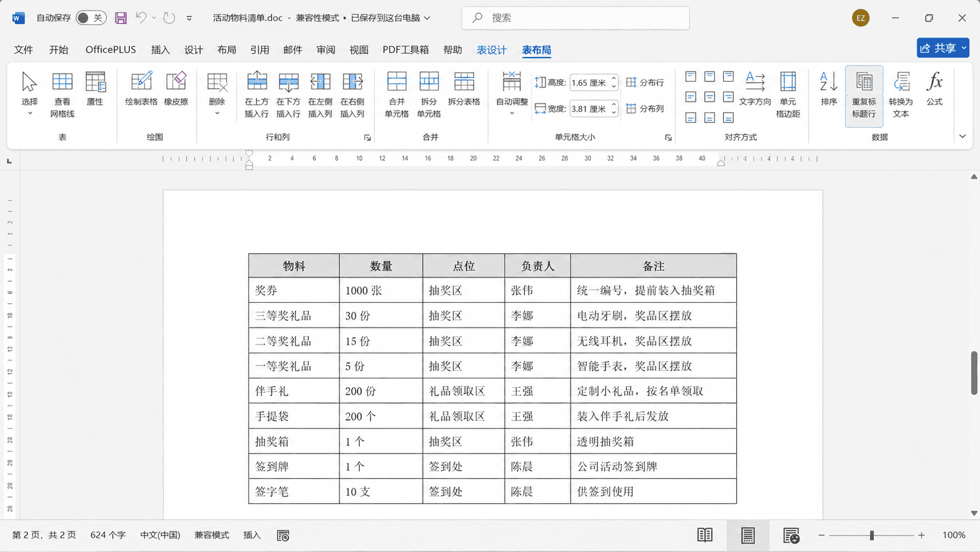Switch to the 开始 tab
This screenshot has width=980, height=552.
coord(59,50)
